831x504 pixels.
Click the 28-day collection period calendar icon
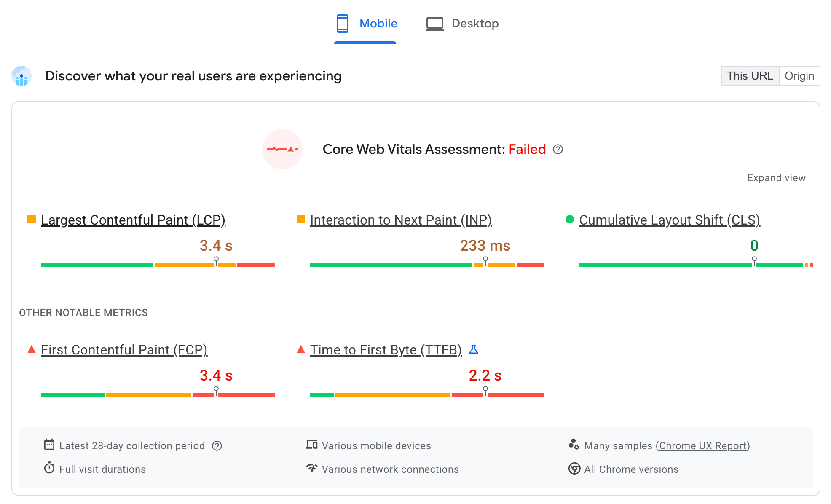click(48, 445)
